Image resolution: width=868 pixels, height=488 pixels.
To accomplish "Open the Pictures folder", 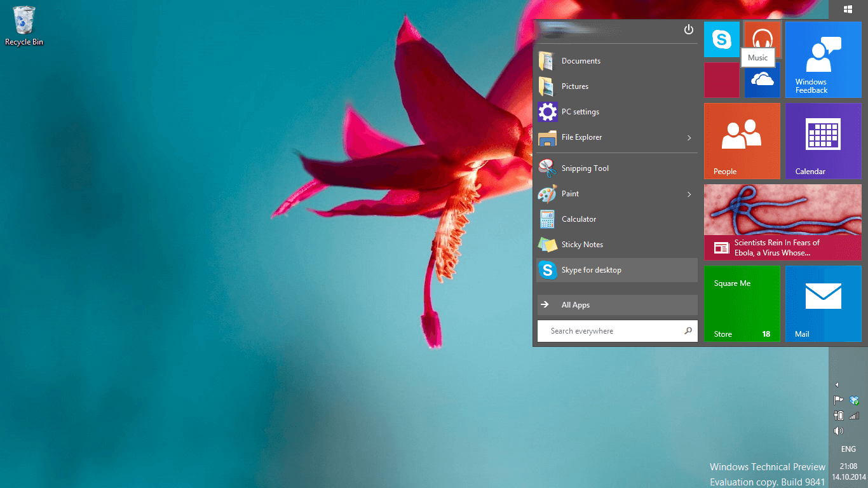I will [x=576, y=86].
